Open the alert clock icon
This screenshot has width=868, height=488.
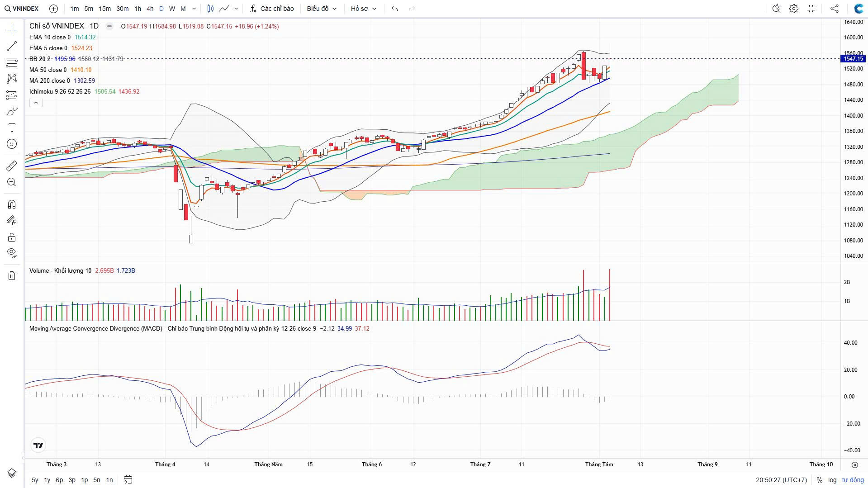pos(777,9)
